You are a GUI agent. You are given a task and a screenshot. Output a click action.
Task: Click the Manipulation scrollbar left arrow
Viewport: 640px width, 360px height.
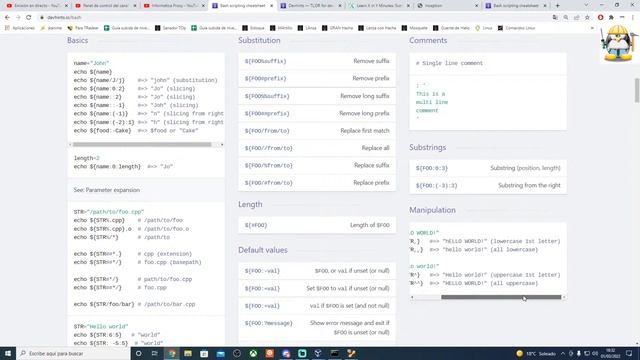(x=412, y=297)
